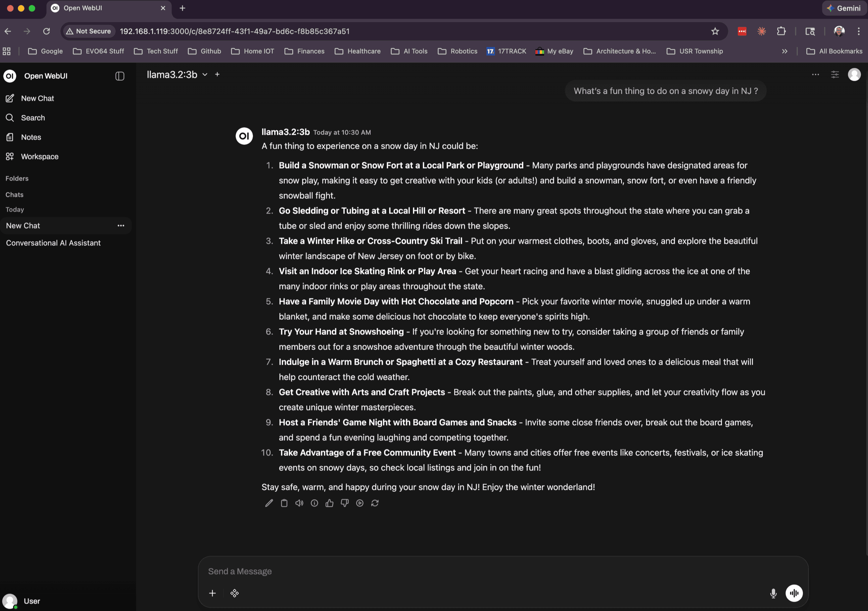Viewport: 868px width, 611px height.
Task: Open the llama3.2:3b model selector dropdown
Action: click(x=177, y=74)
